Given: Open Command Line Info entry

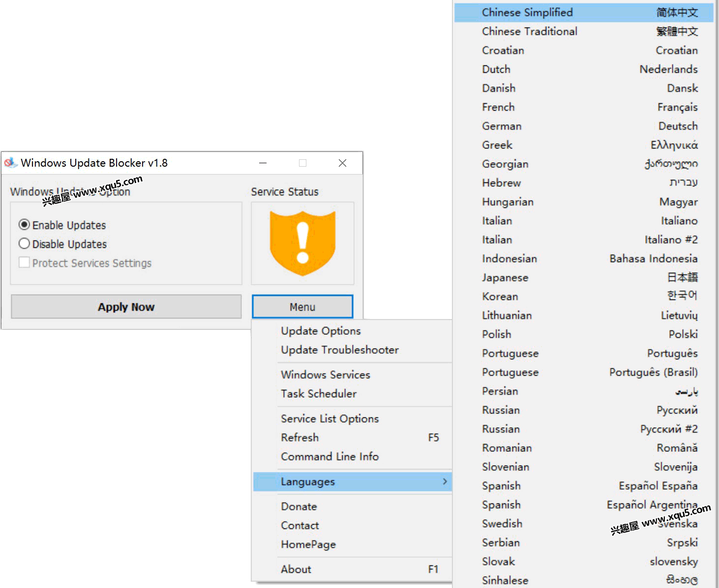Looking at the screenshot, I should tap(352, 457).
